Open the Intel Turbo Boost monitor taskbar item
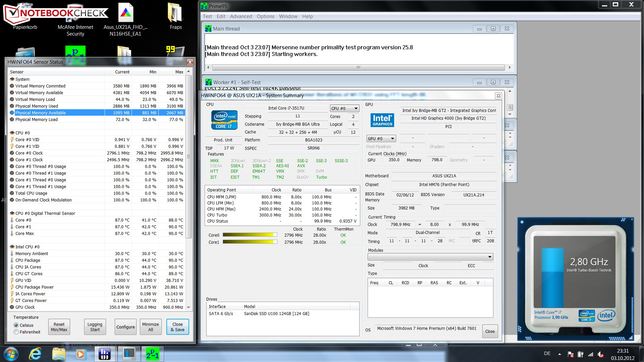 129,354
